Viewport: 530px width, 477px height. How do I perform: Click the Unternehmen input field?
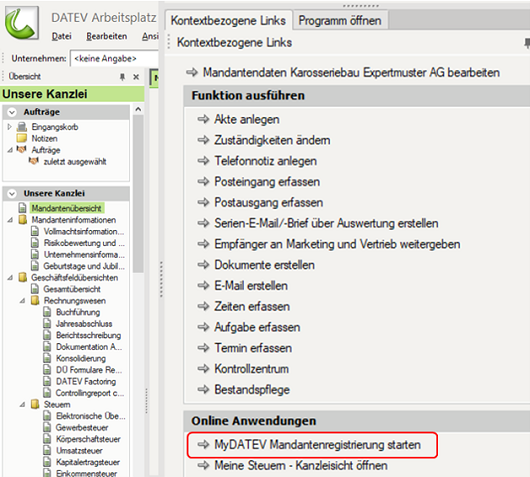[114, 58]
